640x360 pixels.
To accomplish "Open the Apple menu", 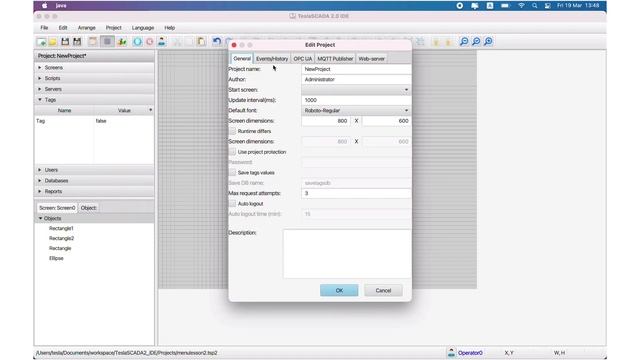I will coord(44,6).
